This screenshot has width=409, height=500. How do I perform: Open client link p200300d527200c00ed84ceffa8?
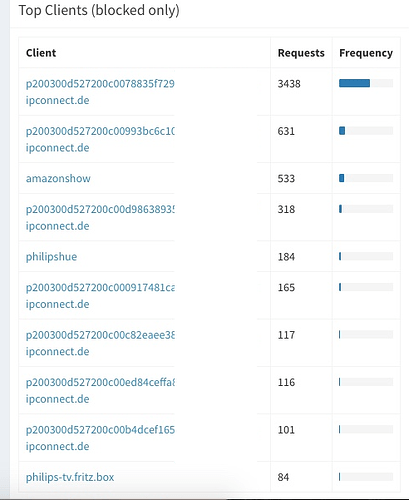pos(100,390)
